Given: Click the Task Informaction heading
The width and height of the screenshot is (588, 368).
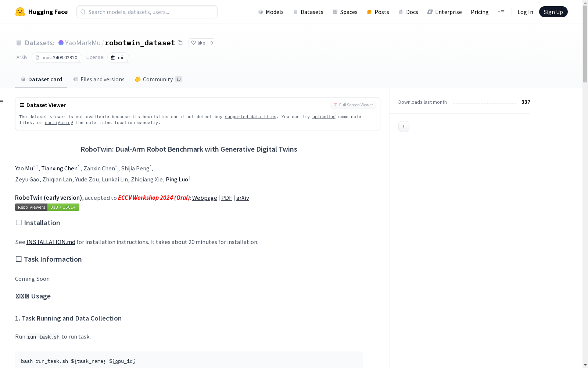Looking at the screenshot, I should tap(49, 259).
